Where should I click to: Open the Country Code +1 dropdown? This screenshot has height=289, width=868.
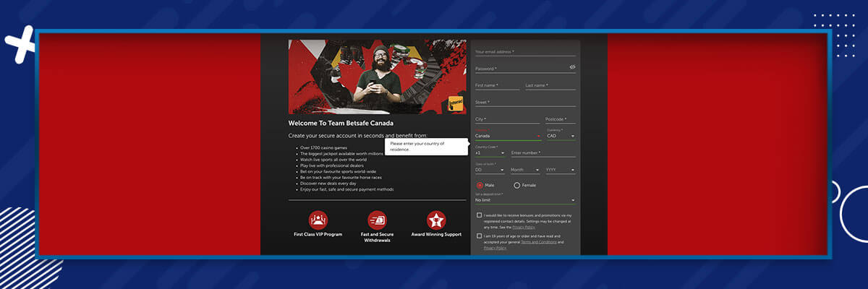[490, 152]
